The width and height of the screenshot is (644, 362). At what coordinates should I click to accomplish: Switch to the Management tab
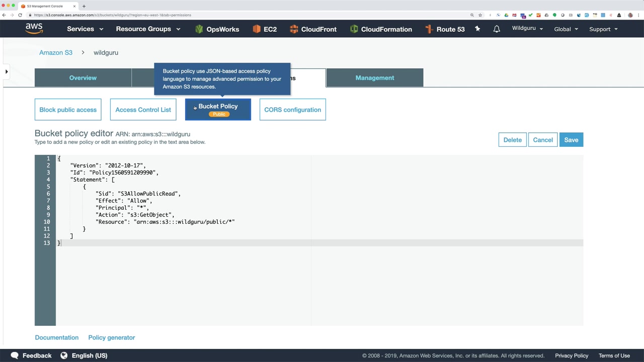pos(375,78)
